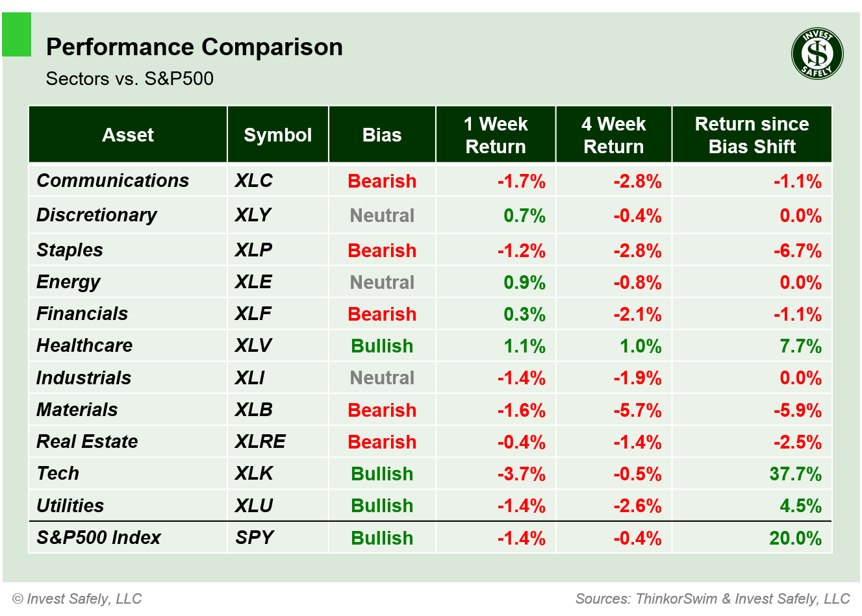Image resolution: width=862 pixels, height=616 pixels.
Task: Click Return since Bias Shift header
Action: (x=752, y=135)
